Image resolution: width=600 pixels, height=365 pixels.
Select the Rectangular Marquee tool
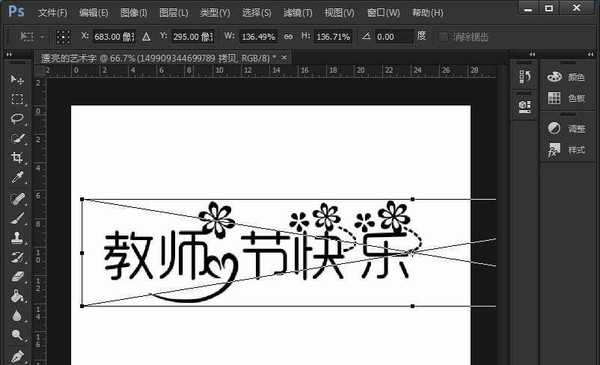[x=17, y=99]
